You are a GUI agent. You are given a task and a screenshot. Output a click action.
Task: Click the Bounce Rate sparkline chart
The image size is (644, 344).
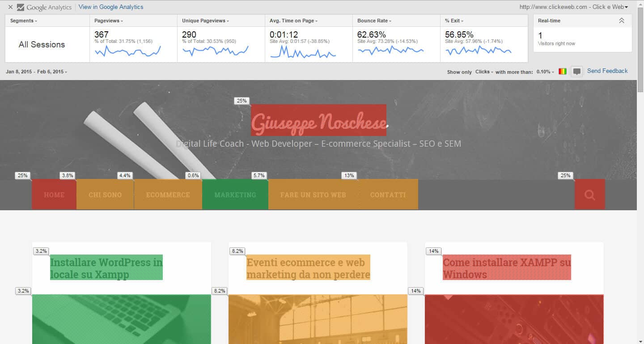(390, 51)
